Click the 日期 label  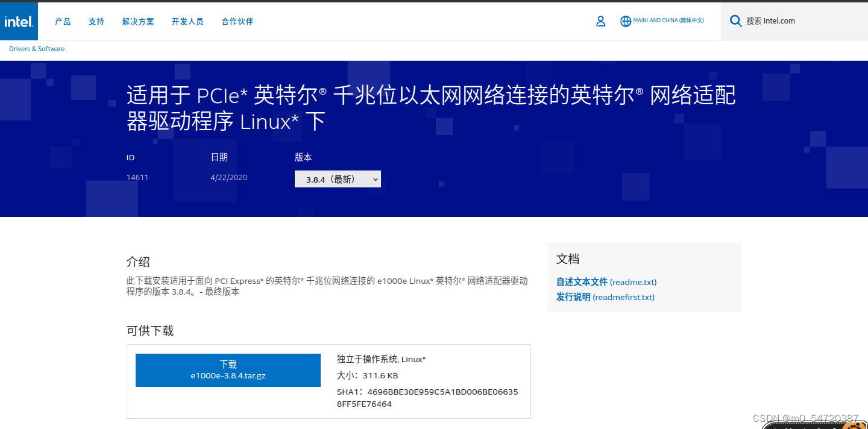point(219,157)
